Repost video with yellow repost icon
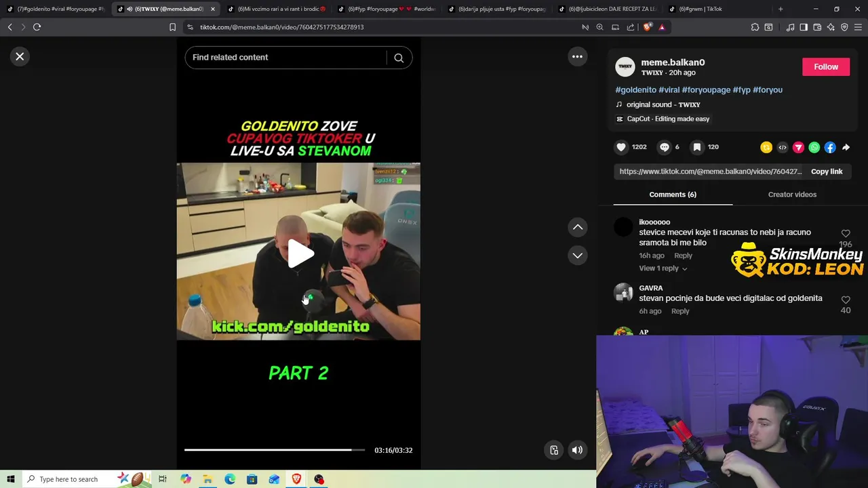 coord(766,147)
